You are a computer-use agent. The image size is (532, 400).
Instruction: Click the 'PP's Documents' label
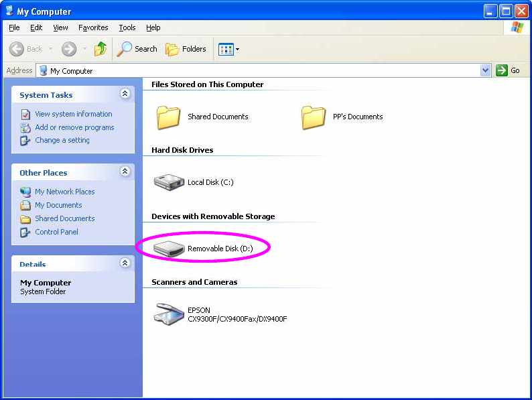[x=358, y=117]
